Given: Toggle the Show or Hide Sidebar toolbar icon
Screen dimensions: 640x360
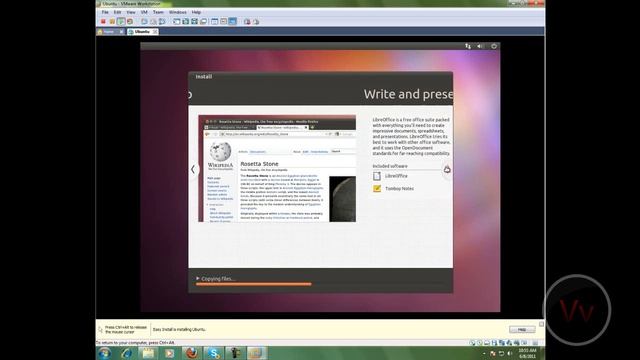Looking at the screenshot, I should point(176,22).
